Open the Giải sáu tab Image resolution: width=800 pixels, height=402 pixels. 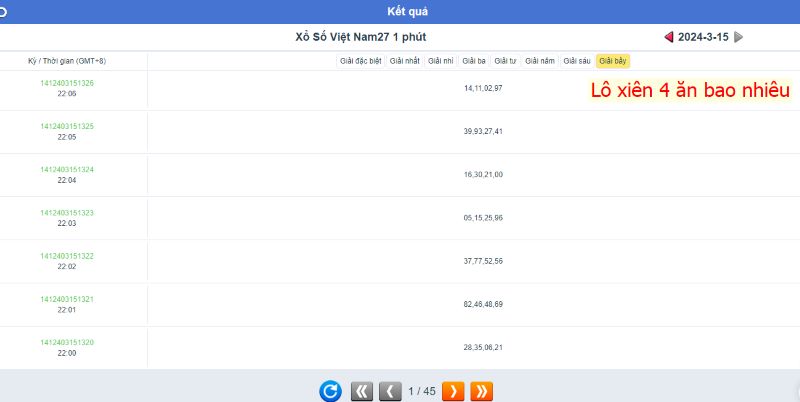click(577, 61)
